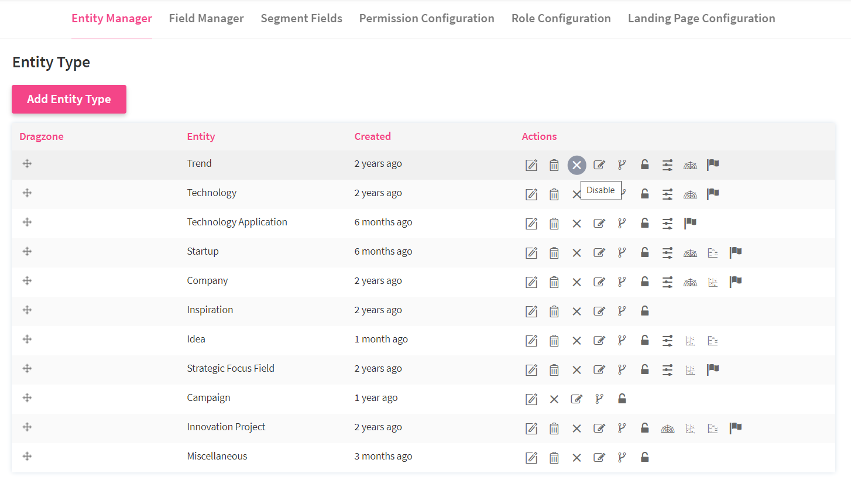Grab the drag handle for Startup row
The width and height of the screenshot is (851, 504).
pyautogui.click(x=27, y=251)
